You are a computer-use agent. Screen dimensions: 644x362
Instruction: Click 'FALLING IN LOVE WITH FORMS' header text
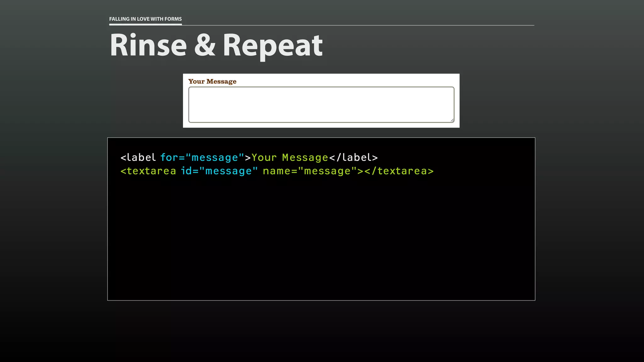(145, 19)
